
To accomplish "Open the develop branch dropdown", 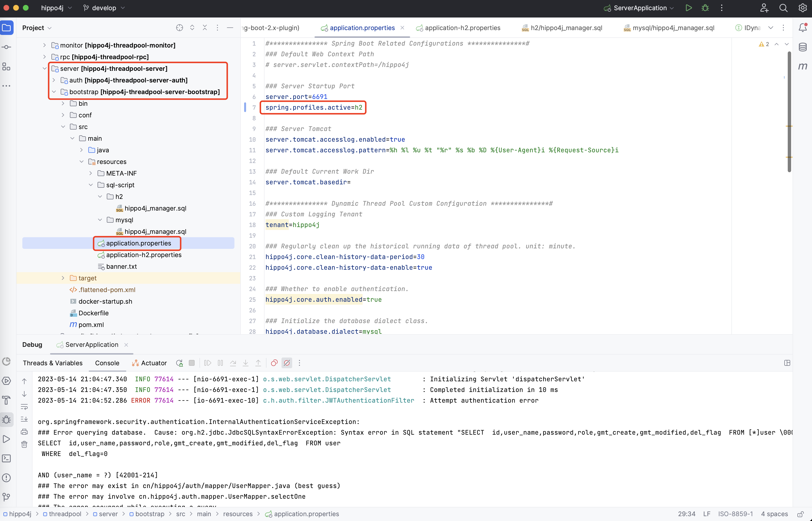I will (103, 8).
